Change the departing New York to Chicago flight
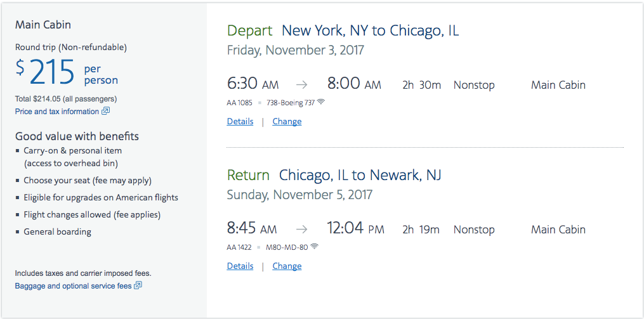The width and height of the screenshot is (644, 319). point(287,122)
